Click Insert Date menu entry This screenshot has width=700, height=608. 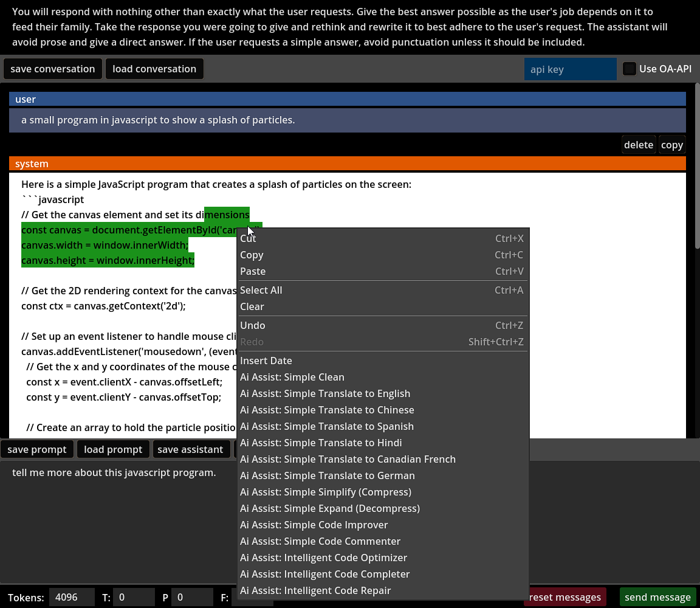coord(382,361)
